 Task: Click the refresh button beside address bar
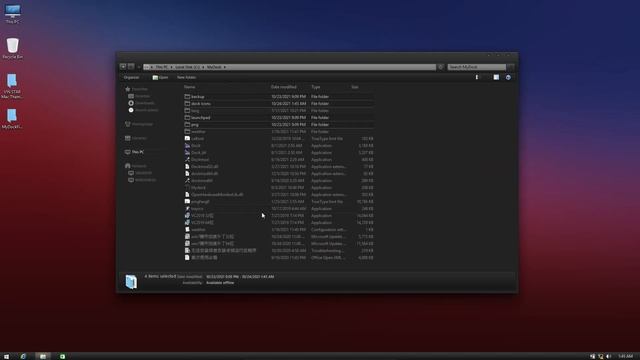tap(441, 67)
